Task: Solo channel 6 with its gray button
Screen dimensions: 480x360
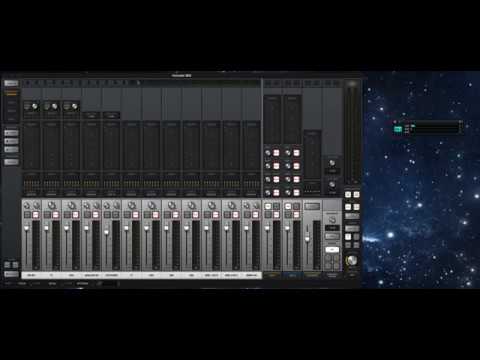Action: [128, 215]
